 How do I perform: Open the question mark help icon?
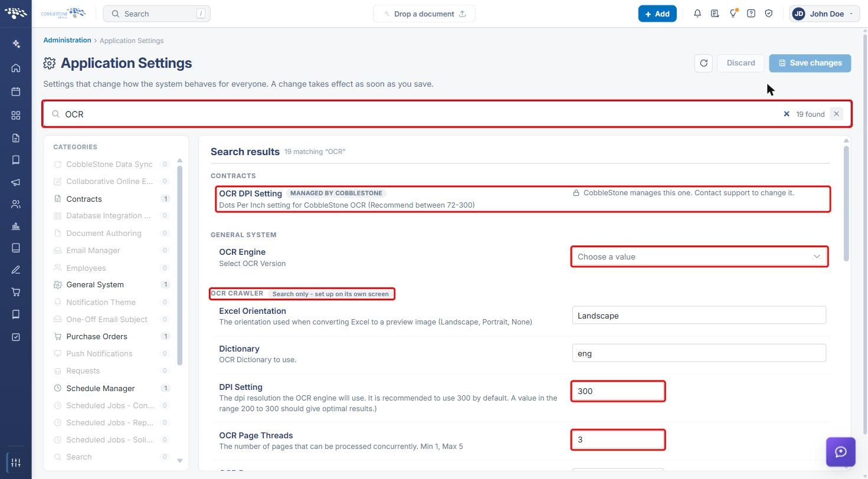pyautogui.click(x=751, y=14)
